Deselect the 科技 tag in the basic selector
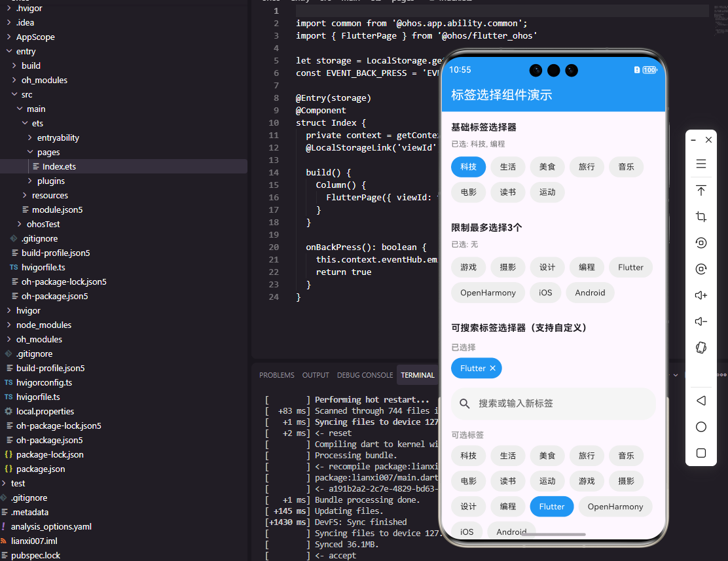 469,167
